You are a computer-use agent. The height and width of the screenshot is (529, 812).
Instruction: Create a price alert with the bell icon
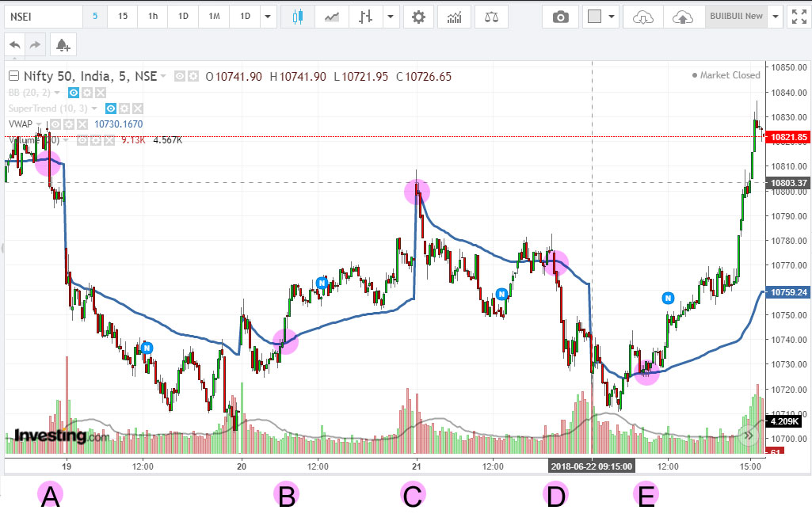point(63,44)
